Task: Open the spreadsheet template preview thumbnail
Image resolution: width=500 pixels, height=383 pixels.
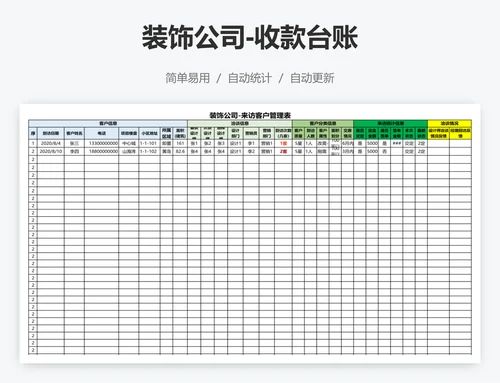Action: click(x=250, y=234)
